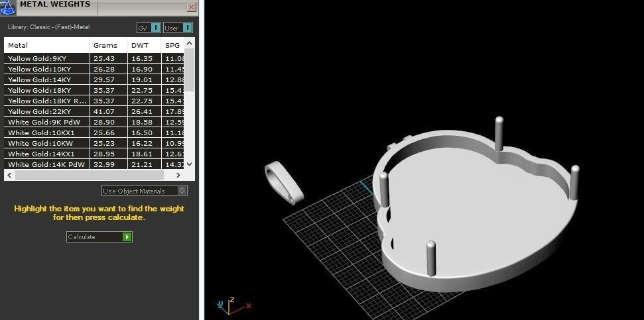The image size is (644, 320).
Task: Select the Yellow Gold:9KY row
Action: pyautogui.click(x=94, y=58)
